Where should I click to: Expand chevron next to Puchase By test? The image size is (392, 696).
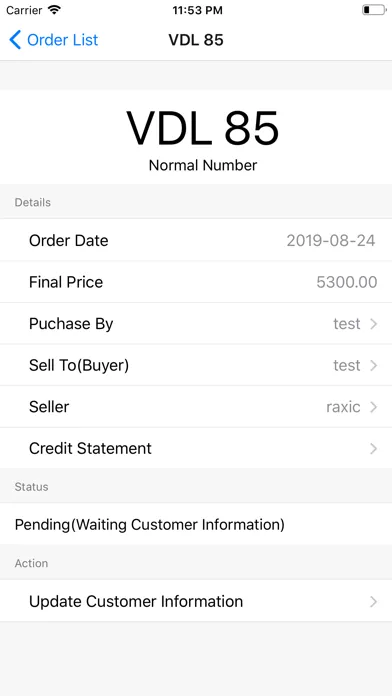coord(374,324)
